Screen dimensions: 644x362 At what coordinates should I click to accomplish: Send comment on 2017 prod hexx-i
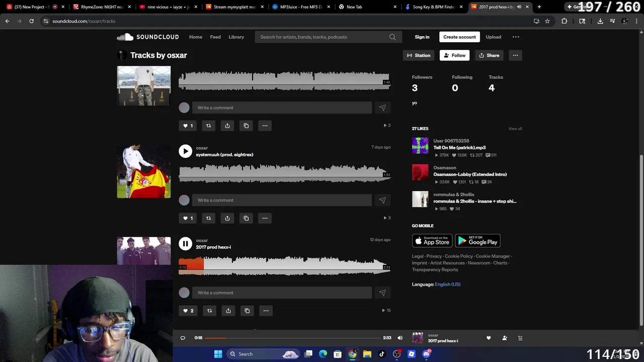click(382, 293)
